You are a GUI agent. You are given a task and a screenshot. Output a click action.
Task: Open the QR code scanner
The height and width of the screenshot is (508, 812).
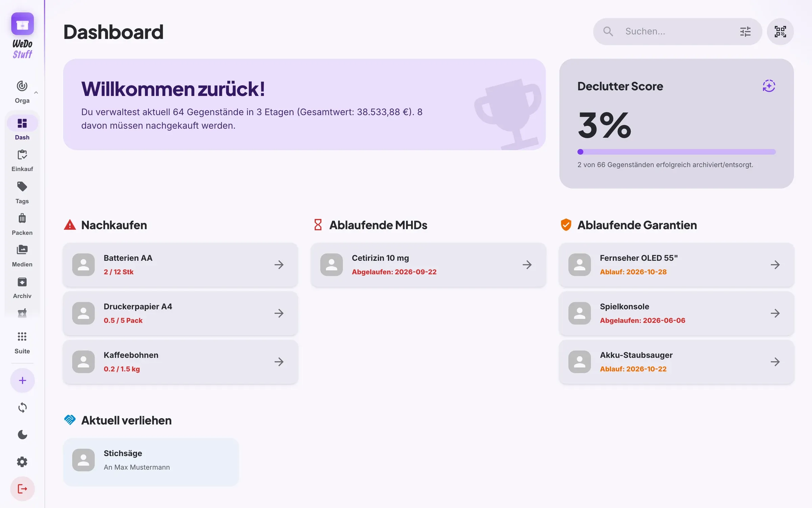point(780,31)
